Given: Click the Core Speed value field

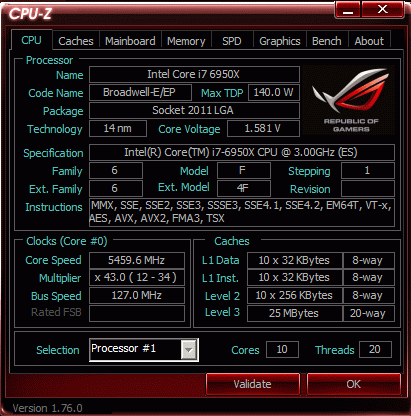Looking at the screenshot, I should click(137, 260).
